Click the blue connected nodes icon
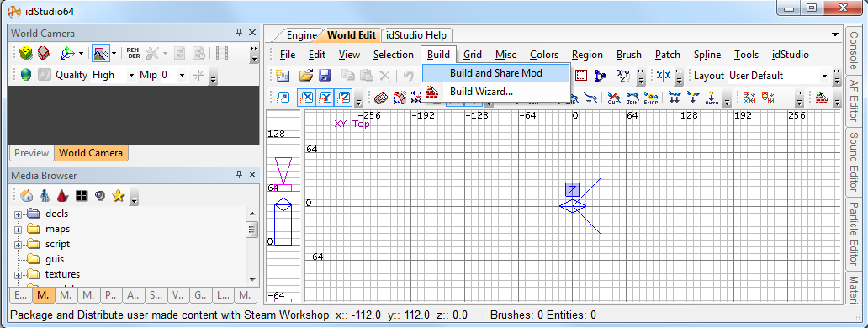 pyautogui.click(x=600, y=75)
